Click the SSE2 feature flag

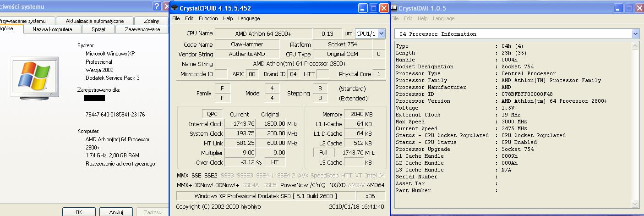[211, 176]
